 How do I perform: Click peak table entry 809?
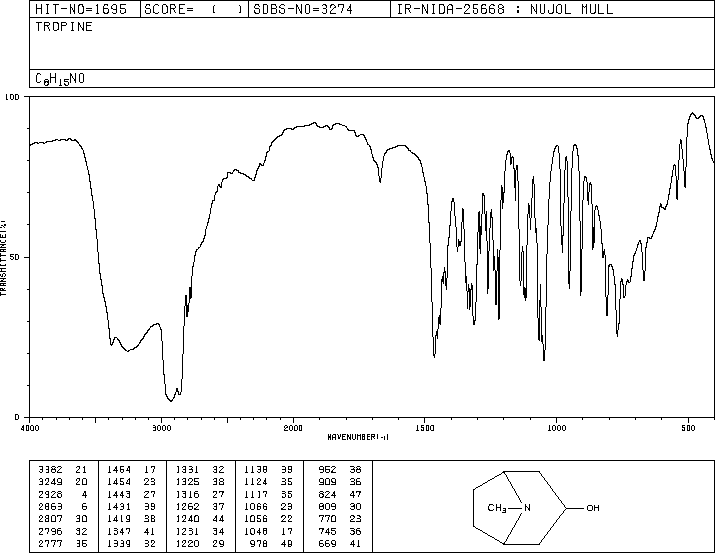pyautogui.click(x=327, y=506)
